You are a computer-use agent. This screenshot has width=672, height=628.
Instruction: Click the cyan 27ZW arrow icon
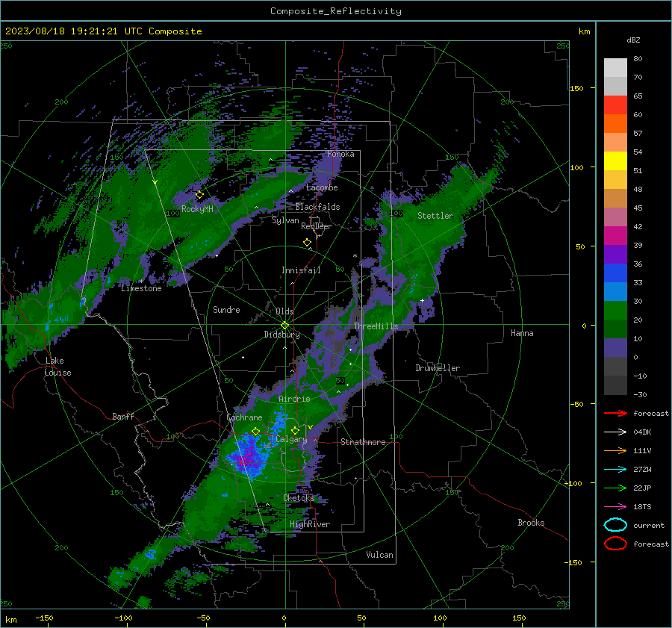[615, 470]
